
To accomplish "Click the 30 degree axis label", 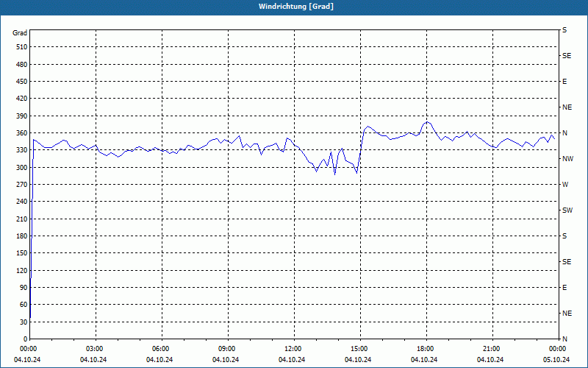I will 24,322.
